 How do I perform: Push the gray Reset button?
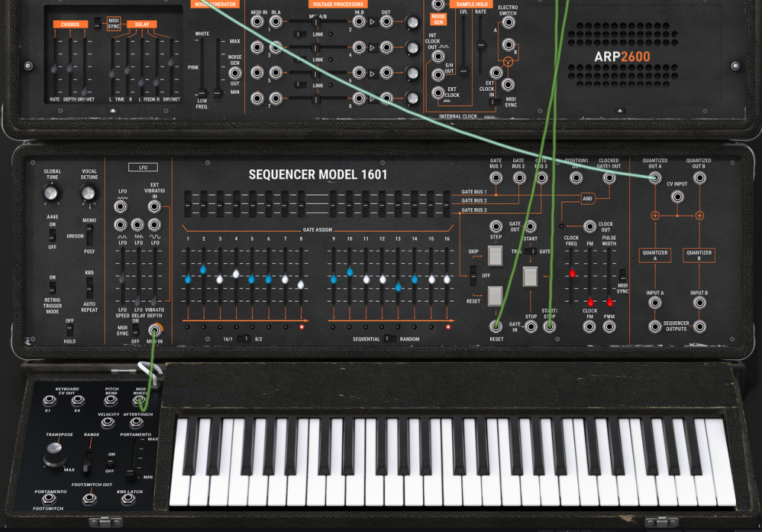pos(495,296)
